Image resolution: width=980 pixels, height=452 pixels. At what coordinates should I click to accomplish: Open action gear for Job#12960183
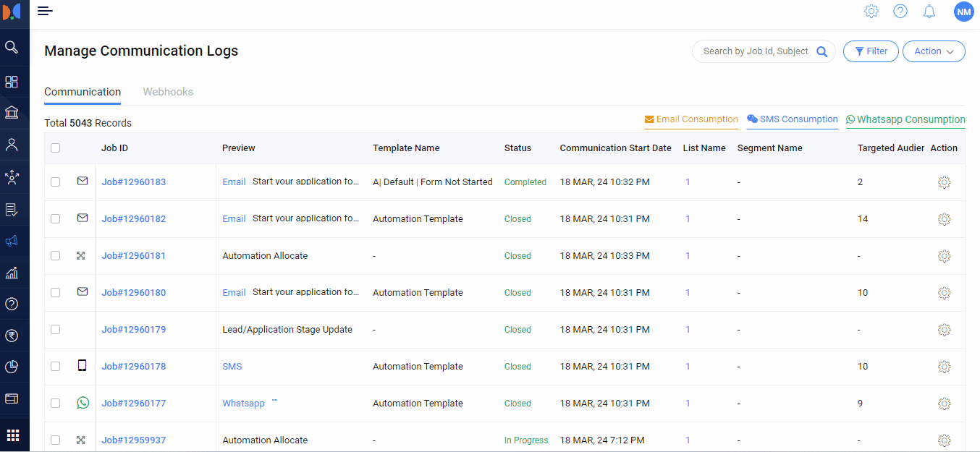tap(944, 182)
